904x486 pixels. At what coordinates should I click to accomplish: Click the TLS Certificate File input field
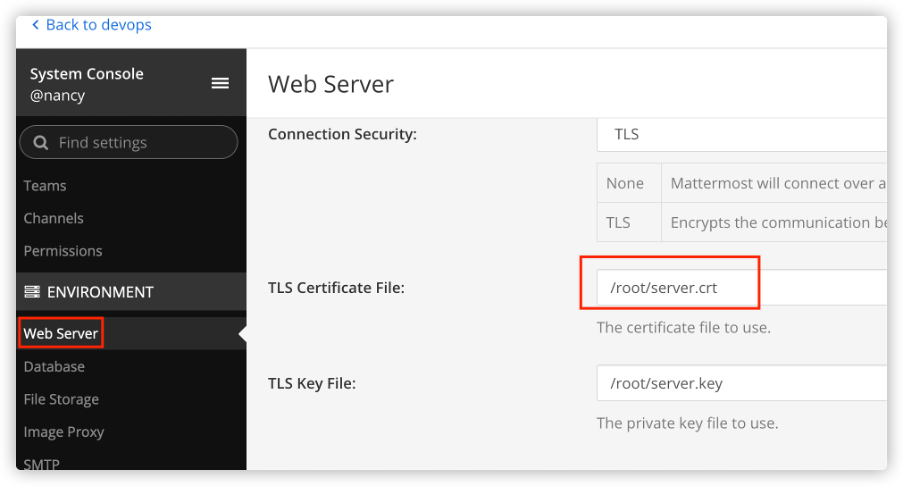point(740,288)
